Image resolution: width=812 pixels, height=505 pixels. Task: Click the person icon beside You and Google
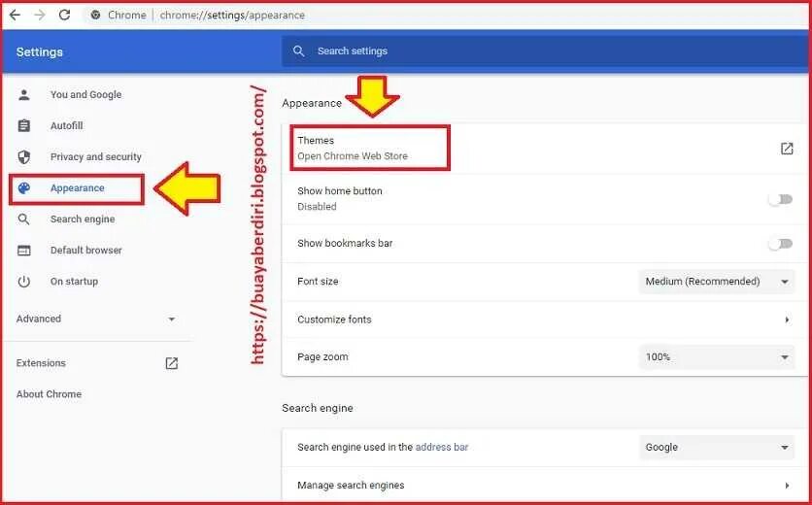click(24, 95)
